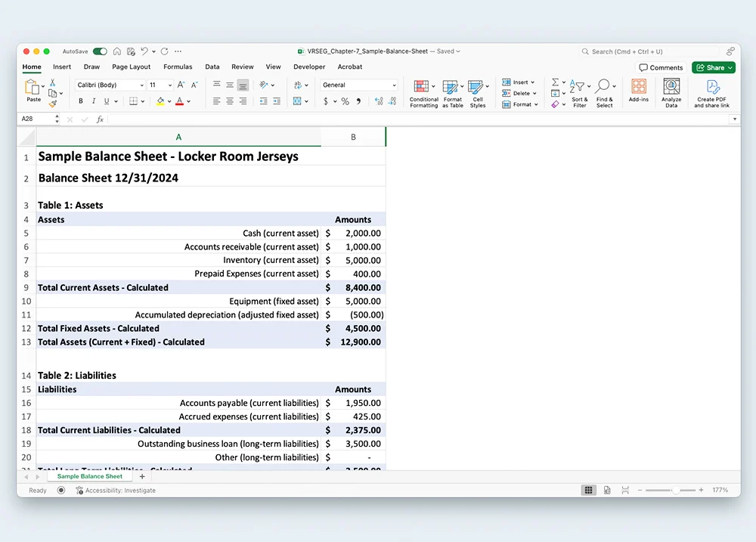Click Create PDF and share link
Screen dimensions: 756x542
(712, 94)
